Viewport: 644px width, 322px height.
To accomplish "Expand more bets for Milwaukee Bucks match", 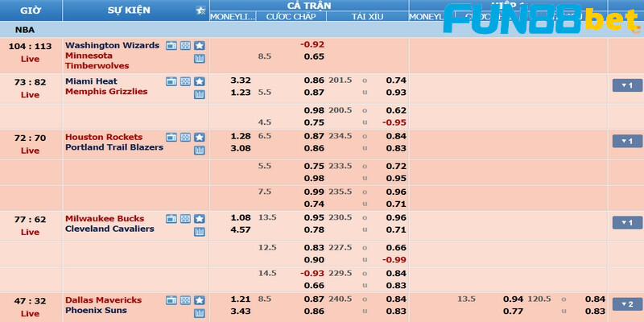I will point(627,222).
